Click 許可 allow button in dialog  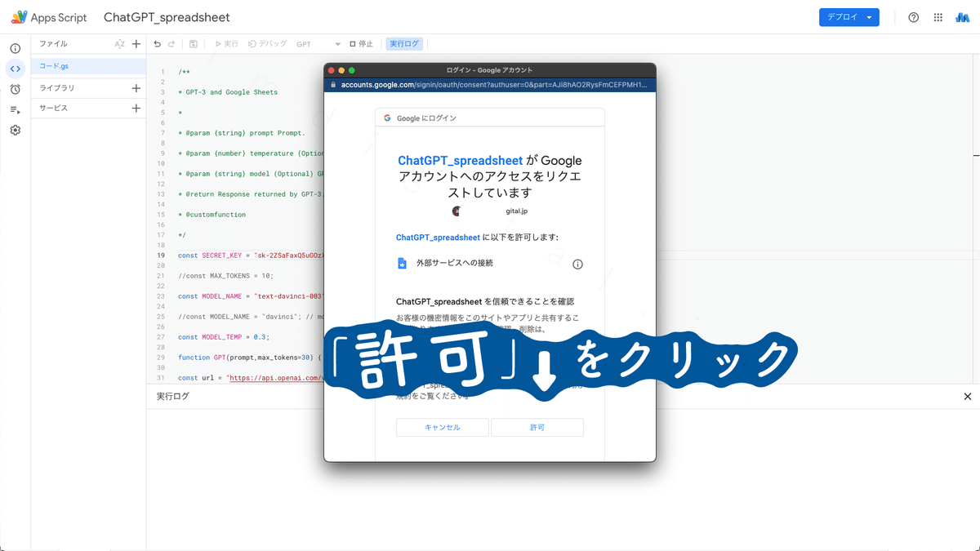537,428
